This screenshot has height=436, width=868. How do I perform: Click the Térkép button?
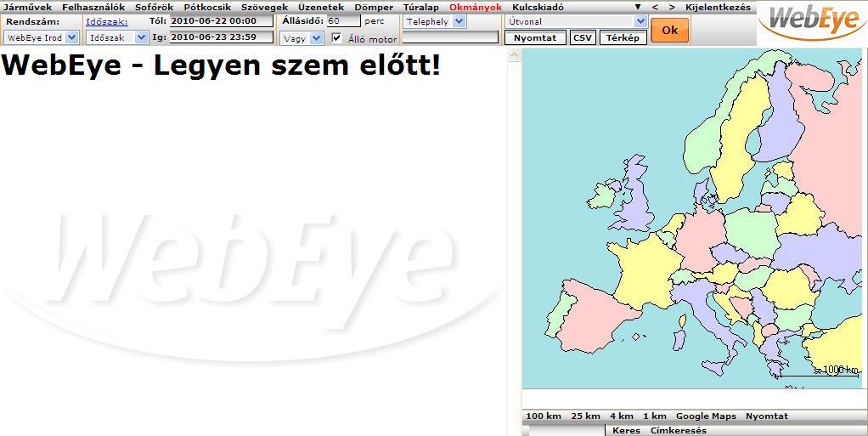[x=623, y=37]
